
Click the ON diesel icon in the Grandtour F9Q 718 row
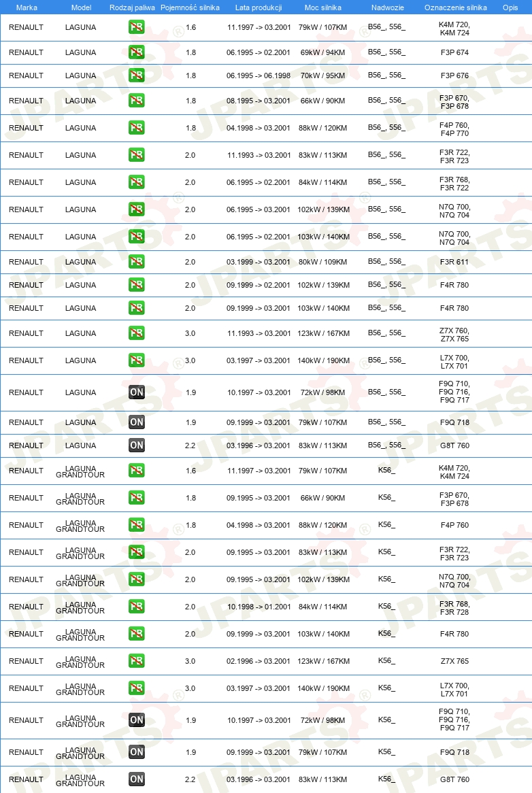(x=137, y=752)
